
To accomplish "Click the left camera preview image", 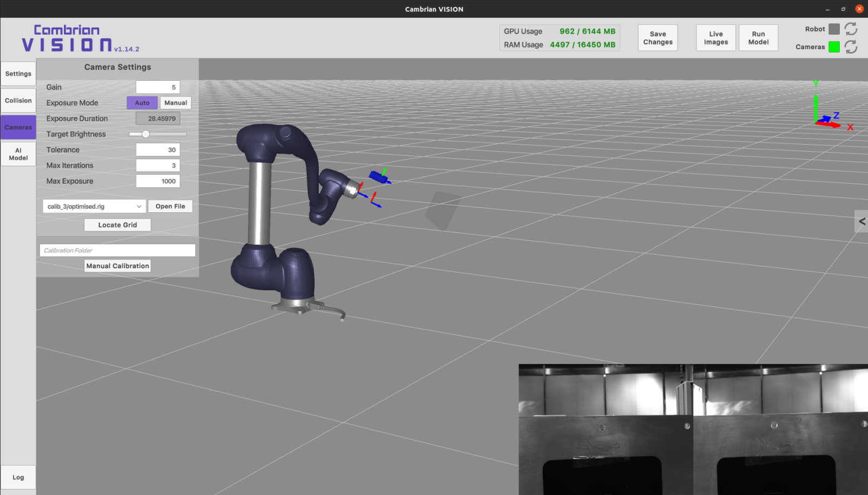I will click(606, 429).
